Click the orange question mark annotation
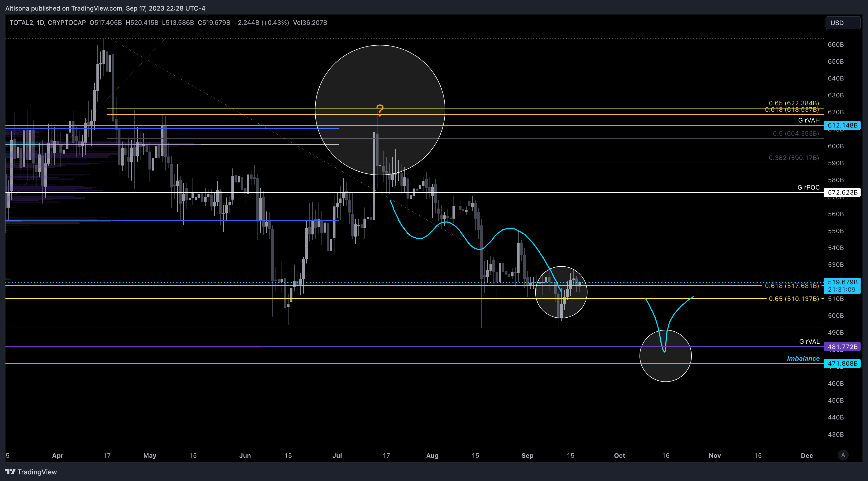The width and height of the screenshot is (868, 481). tap(380, 110)
